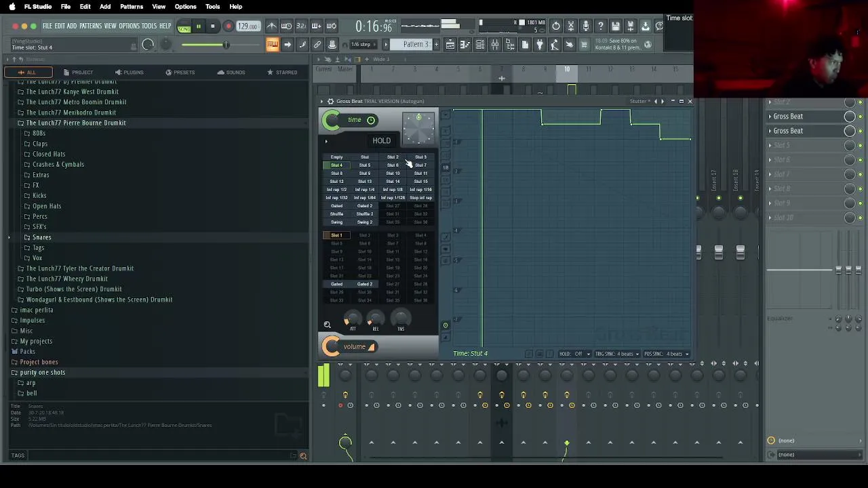Viewport: 868px width, 488px height.
Task: Toggle the overdub blend recording icon
Action: (316, 26)
